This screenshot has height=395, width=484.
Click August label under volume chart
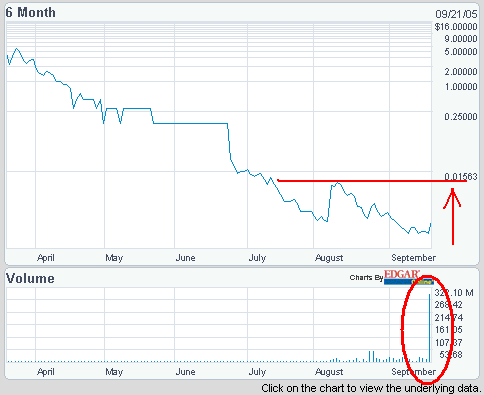329,372
